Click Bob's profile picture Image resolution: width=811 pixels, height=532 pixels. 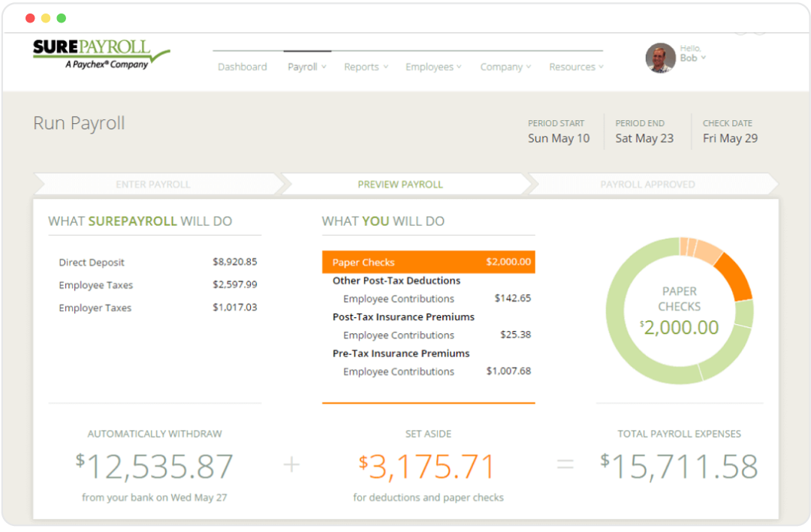659,58
